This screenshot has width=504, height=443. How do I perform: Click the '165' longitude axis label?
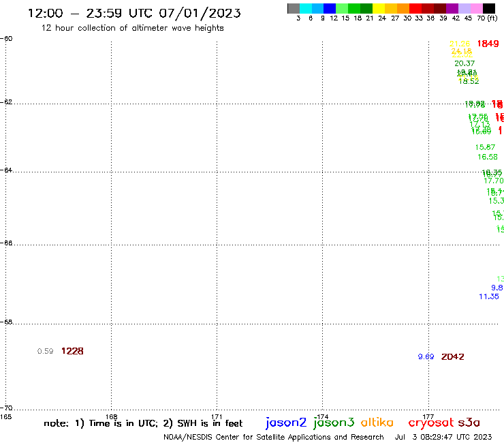pyautogui.click(x=5, y=417)
